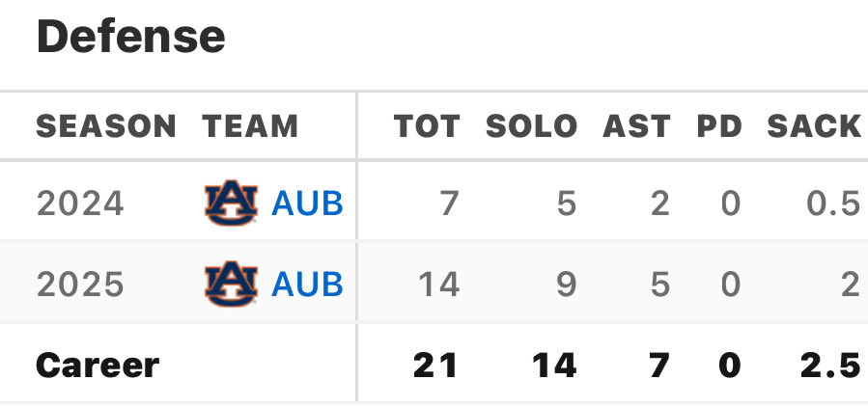Image resolution: width=868 pixels, height=407 pixels.
Task: Click the SOLO column header
Action: [x=531, y=126]
